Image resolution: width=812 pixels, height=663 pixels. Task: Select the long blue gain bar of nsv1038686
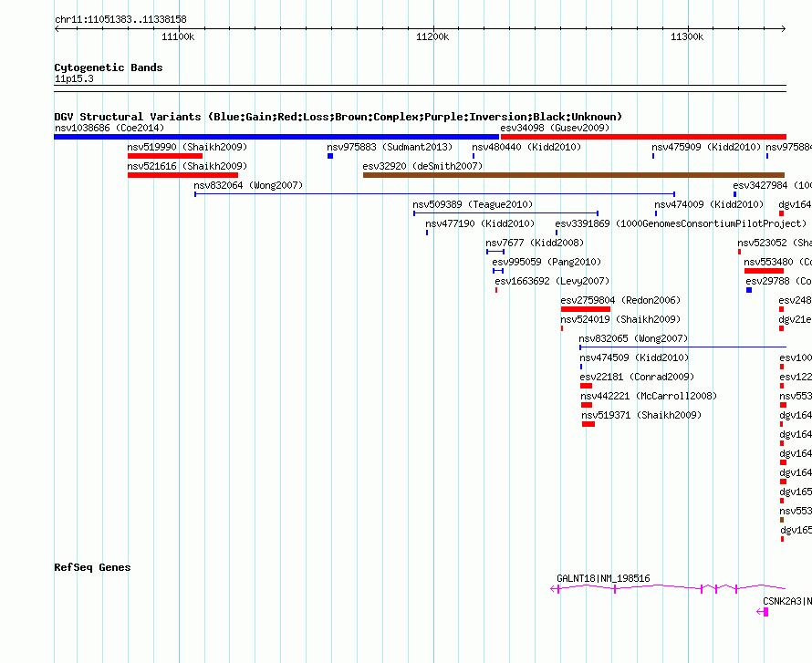[x=276, y=137]
